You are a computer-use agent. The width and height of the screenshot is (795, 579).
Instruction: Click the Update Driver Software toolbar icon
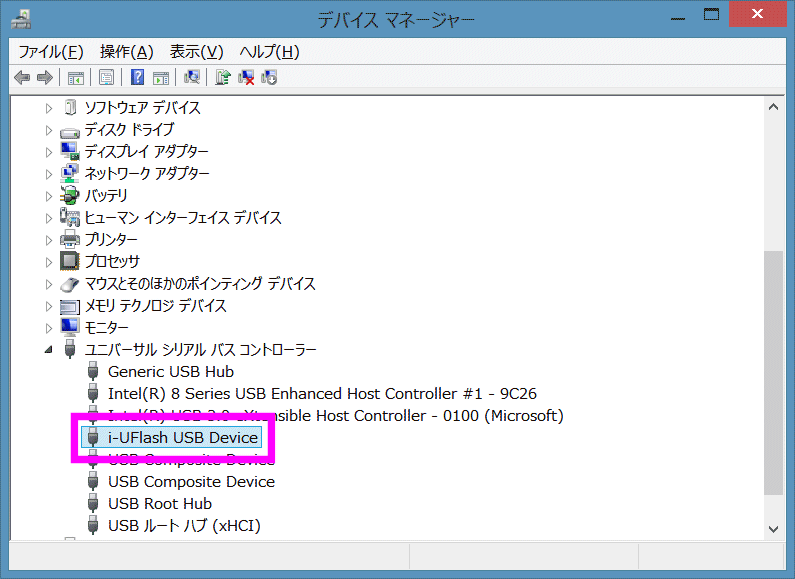[224, 77]
